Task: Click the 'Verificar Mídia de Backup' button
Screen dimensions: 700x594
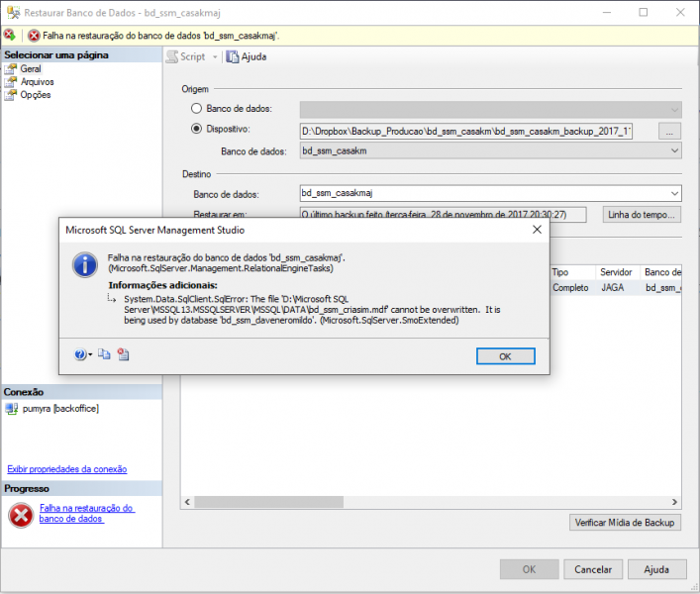Action: point(627,522)
